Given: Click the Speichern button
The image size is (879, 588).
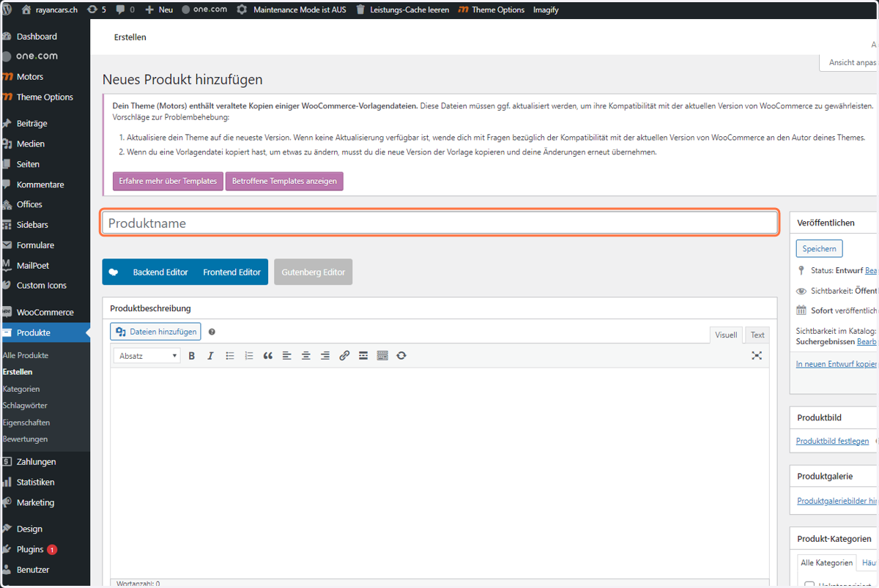Looking at the screenshot, I should [x=819, y=248].
